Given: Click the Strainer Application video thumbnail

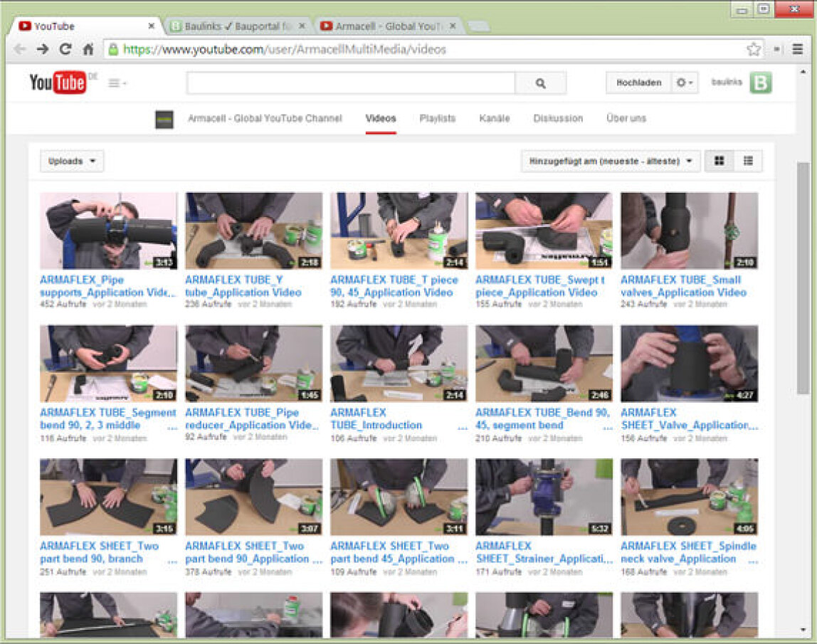Looking at the screenshot, I should (544, 497).
